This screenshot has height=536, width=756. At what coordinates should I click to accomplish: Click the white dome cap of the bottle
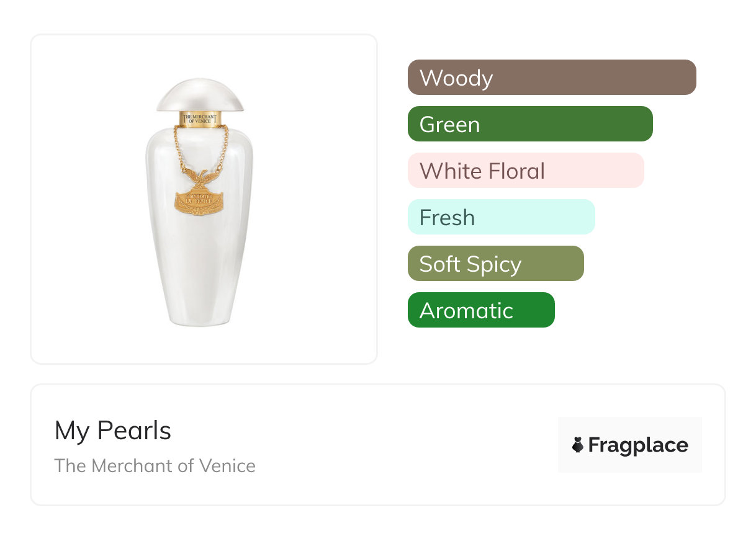pyautogui.click(x=199, y=94)
